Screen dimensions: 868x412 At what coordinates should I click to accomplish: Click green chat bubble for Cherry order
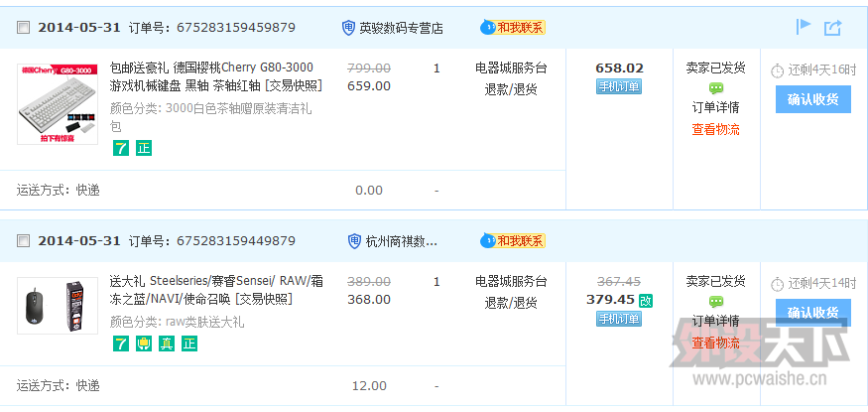(x=716, y=88)
